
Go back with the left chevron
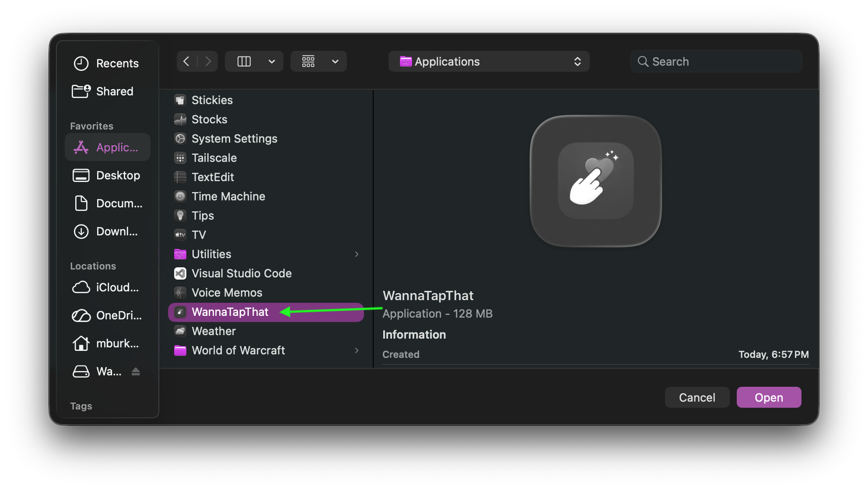pyautogui.click(x=186, y=61)
